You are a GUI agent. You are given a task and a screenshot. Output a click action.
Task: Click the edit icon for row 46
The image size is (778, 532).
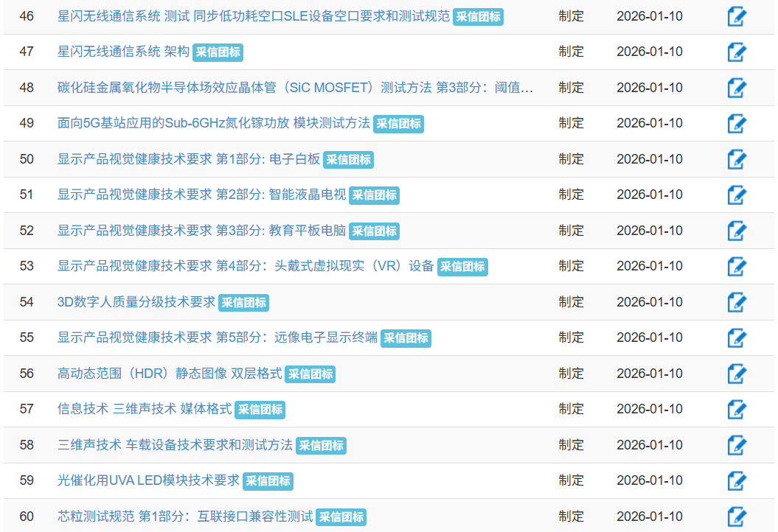click(x=736, y=16)
